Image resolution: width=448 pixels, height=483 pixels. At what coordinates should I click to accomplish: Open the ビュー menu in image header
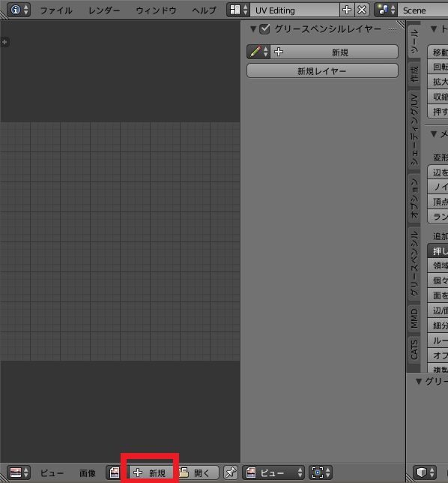(x=52, y=472)
